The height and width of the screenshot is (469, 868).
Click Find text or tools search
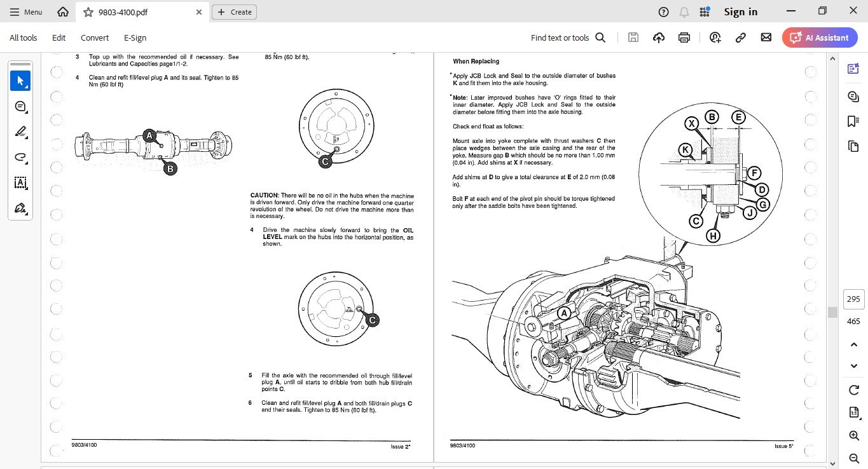(x=568, y=37)
